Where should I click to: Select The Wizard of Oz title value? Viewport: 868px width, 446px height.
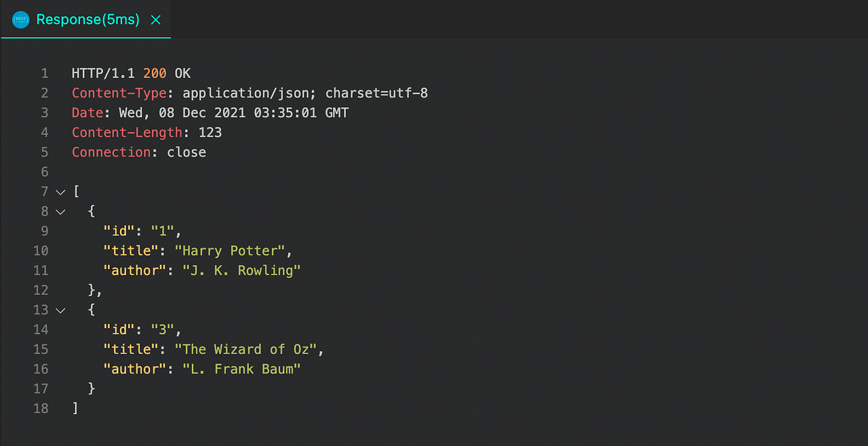pos(248,349)
